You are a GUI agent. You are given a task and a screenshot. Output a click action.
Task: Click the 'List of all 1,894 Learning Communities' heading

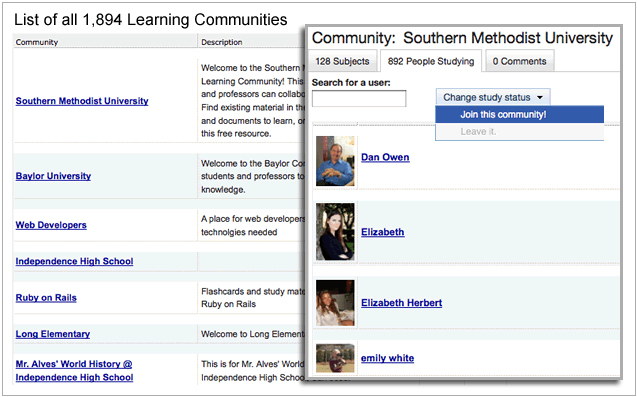(151, 20)
